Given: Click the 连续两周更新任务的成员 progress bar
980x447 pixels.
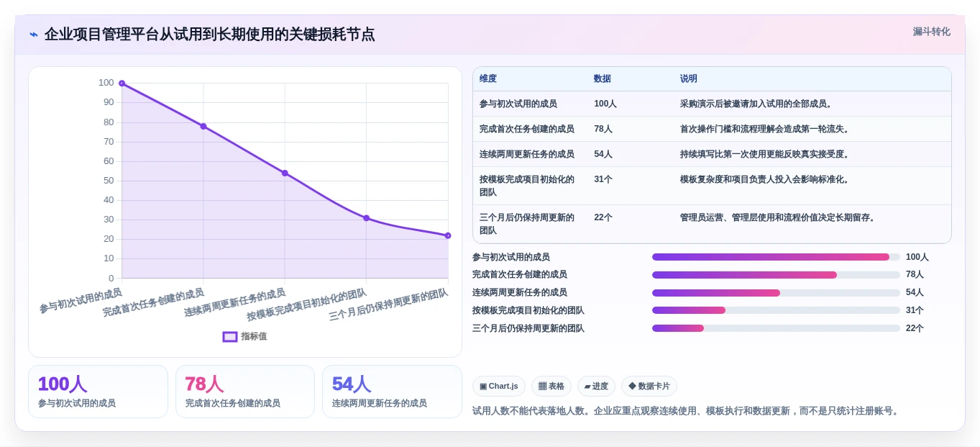Looking at the screenshot, I should [x=776, y=293].
